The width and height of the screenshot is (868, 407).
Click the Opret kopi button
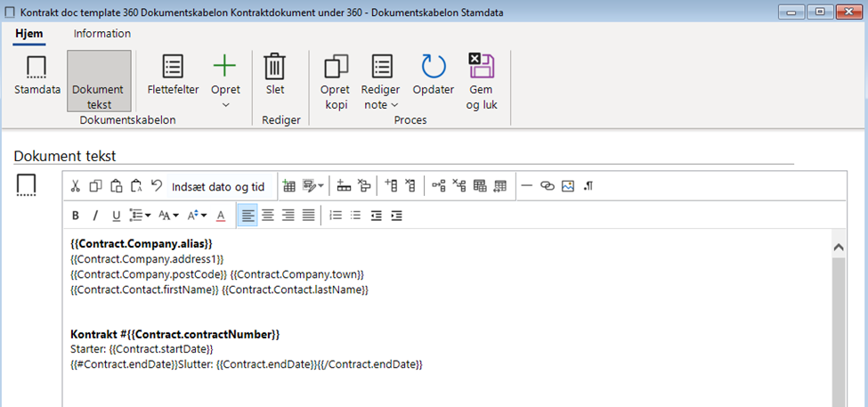coord(337,80)
